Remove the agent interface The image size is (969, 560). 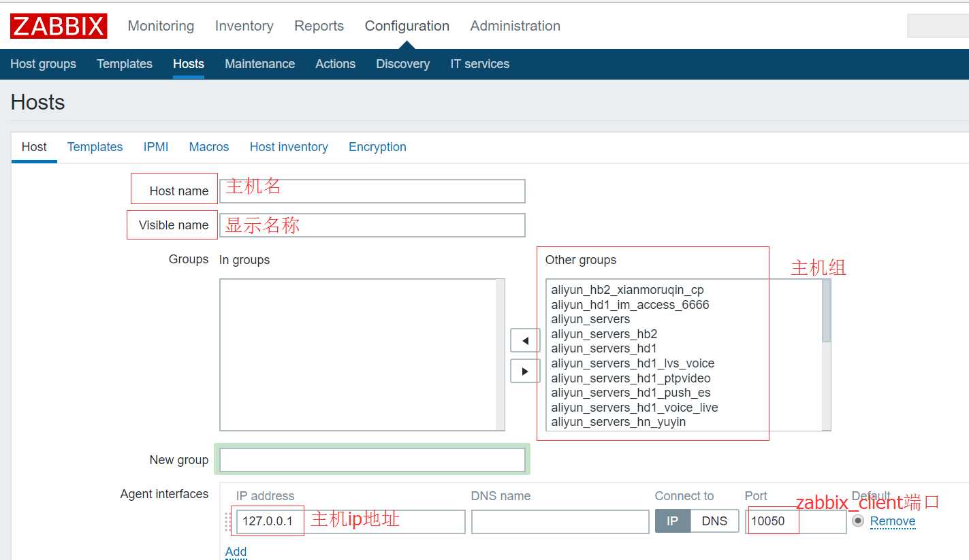pos(893,521)
